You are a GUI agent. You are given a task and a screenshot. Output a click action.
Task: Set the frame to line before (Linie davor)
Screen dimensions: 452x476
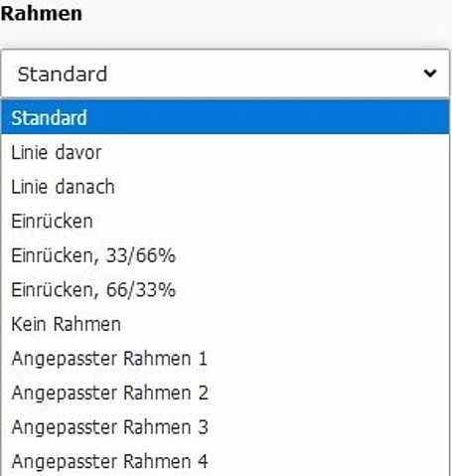tap(226, 152)
